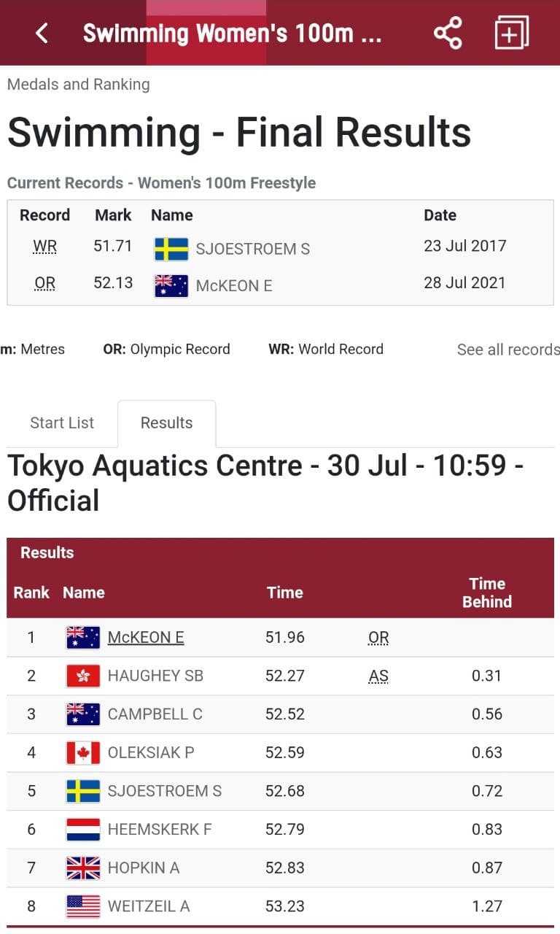Viewport: 560px width, 934px height.
Task: Tap the back arrow icon
Action: point(42,33)
